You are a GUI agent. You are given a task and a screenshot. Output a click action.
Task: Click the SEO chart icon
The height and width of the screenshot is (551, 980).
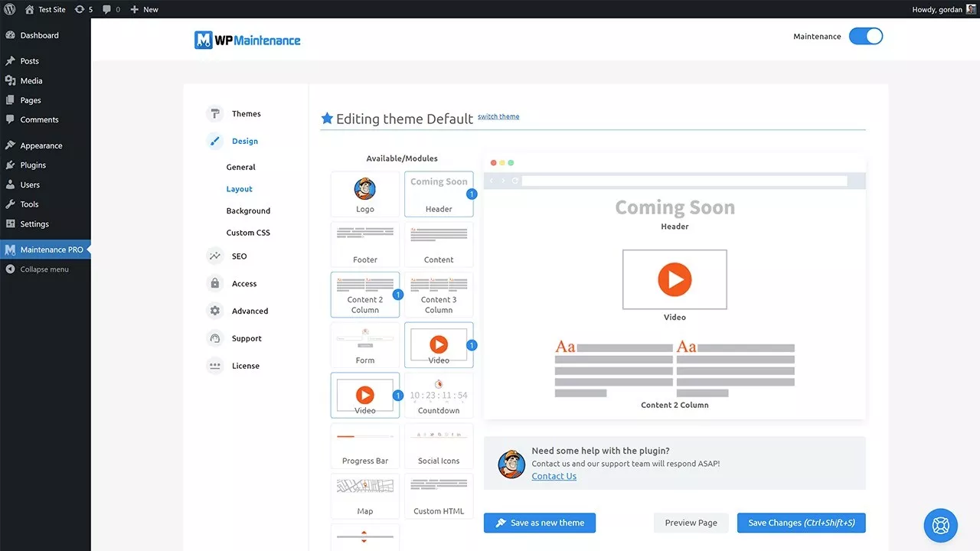coord(215,256)
